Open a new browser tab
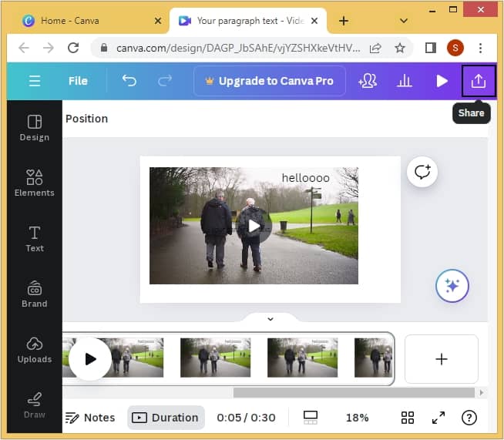This screenshot has width=504, height=440. pos(344,21)
